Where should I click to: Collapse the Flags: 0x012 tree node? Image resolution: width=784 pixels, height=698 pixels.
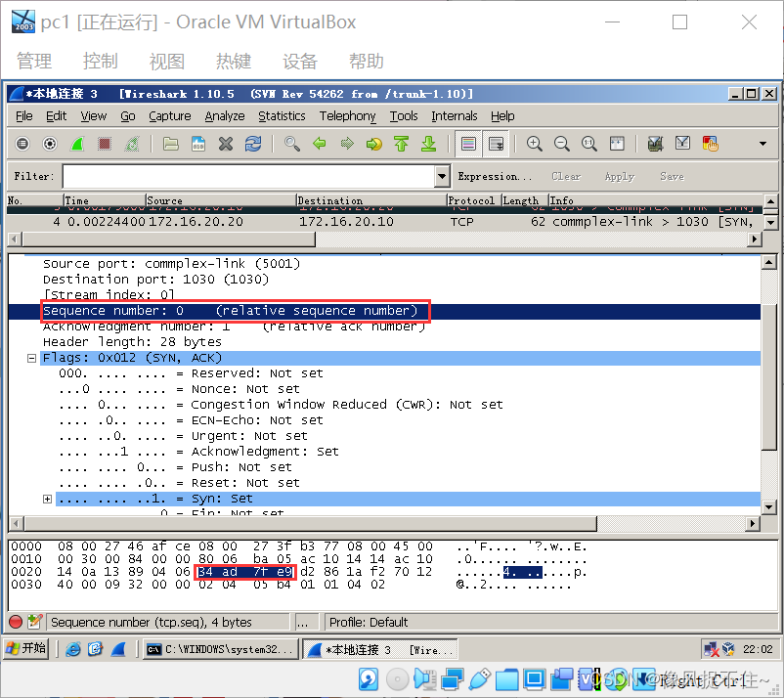[31, 358]
